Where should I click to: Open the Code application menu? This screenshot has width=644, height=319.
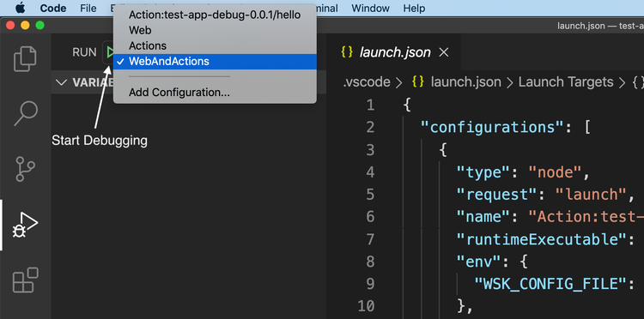pyautogui.click(x=53, y=9)
